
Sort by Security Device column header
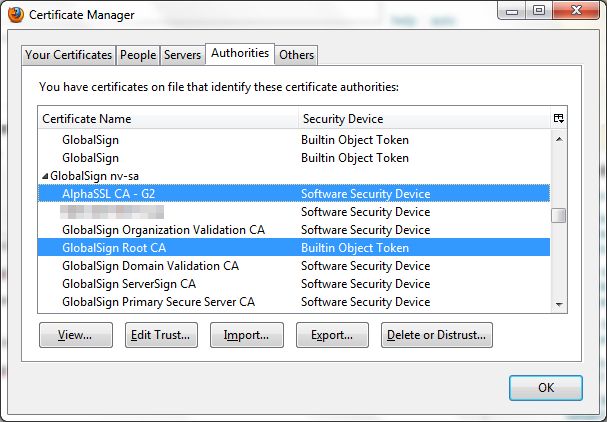(x=425, y=118)
